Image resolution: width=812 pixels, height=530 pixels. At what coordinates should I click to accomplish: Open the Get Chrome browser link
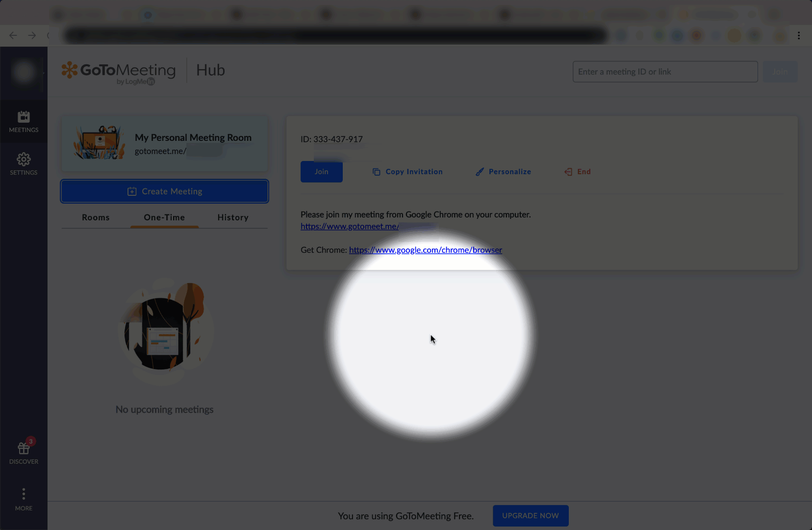click(425, 250)
